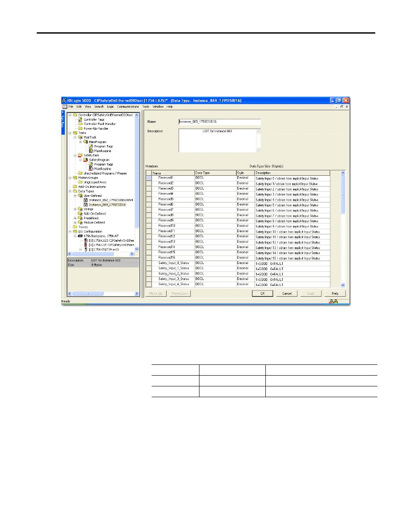Click the MainTask icon in tree
The width and height of the screenshot is (411, 532).
pos(80,137)
